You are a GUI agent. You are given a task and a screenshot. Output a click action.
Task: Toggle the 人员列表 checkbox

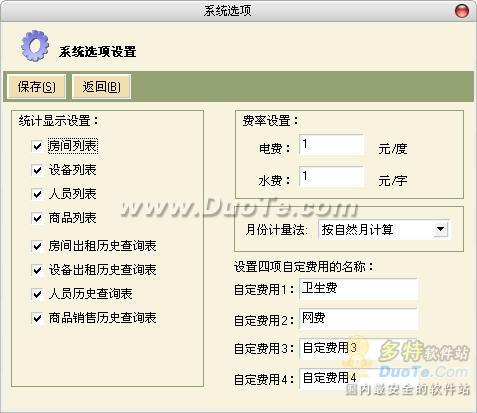pyautogui.click(x=37, y=194)
